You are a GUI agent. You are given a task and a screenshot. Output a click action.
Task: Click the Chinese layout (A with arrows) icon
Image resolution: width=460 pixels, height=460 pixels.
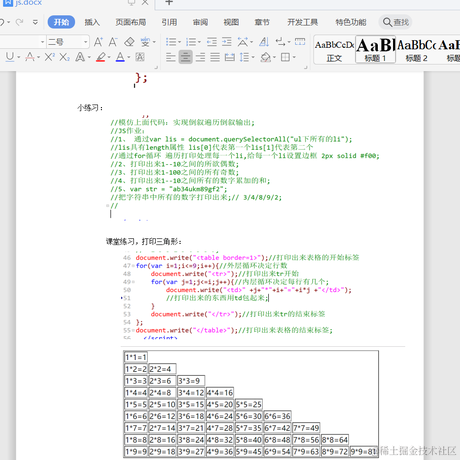tap(243, 42)
